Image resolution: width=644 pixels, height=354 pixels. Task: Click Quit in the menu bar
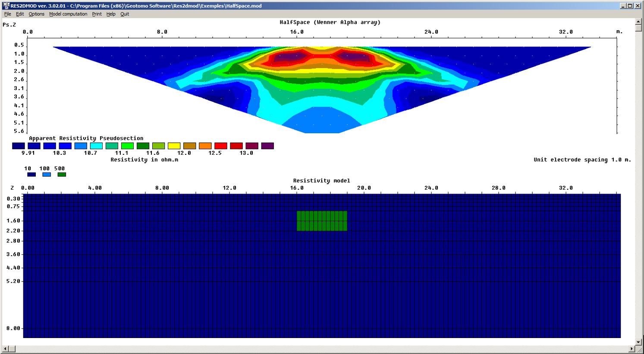[x=125, y=14]
